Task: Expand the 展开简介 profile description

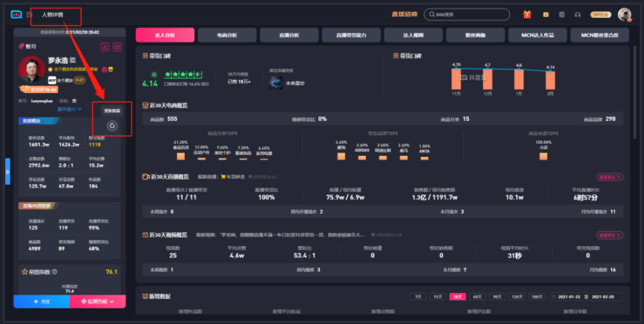Action: tap(69, 109)
